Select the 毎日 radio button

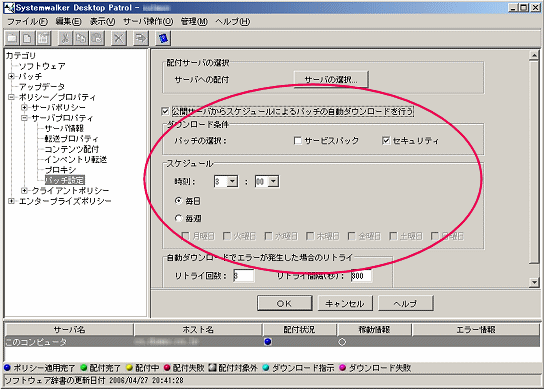tap(179, 201)
